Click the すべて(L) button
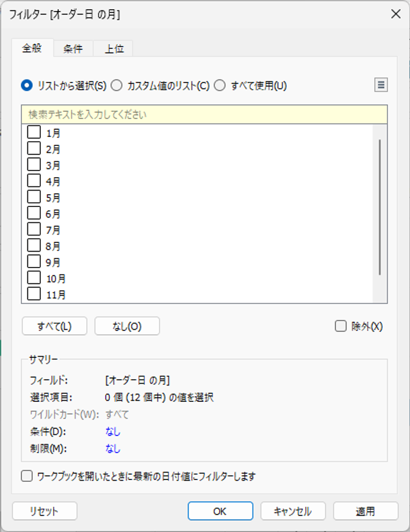 54,326
